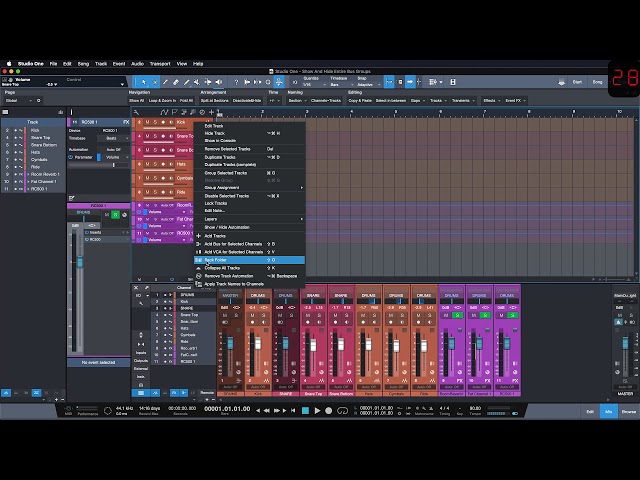This screenshot has height=480, width=640.
Task: Toggle the loop button in the transport bar
Action: coord(342,411)
